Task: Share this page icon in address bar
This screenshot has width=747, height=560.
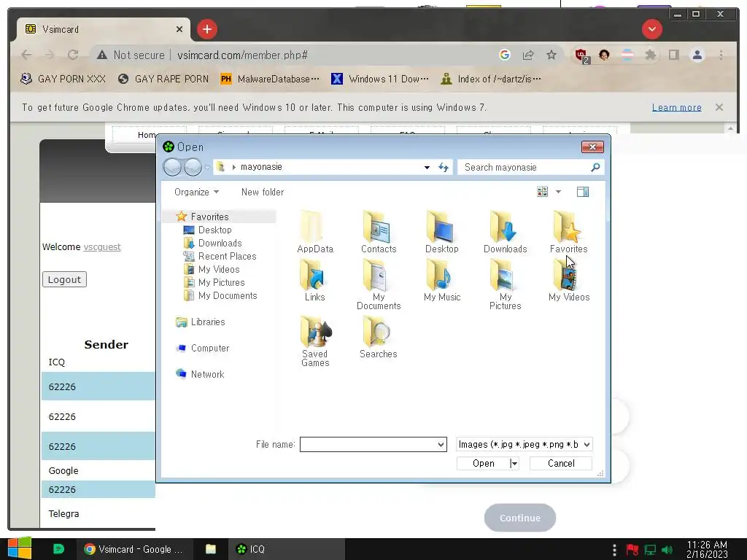Action: (x=528, y=55)
